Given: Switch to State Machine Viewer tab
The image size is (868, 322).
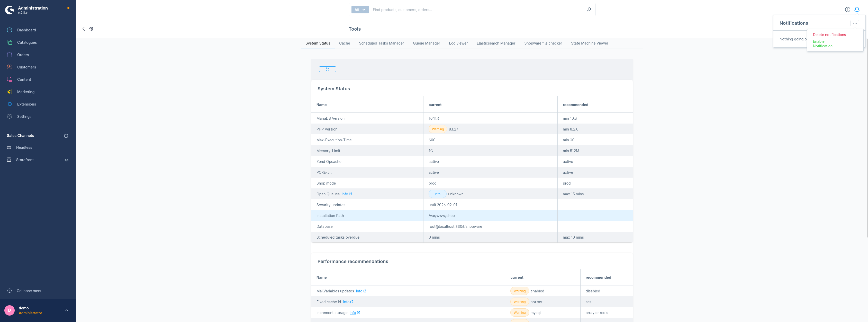Looking at the screenshot, I should (x=589, y=43).
